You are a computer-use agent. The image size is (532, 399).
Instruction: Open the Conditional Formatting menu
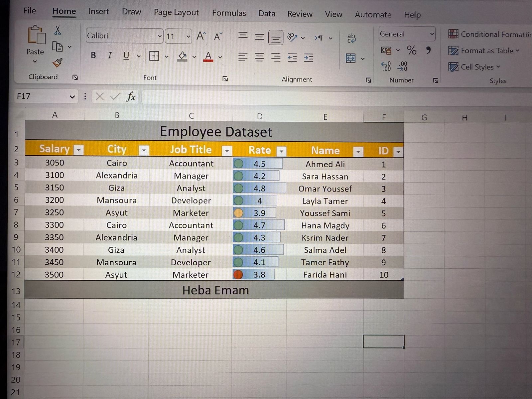489,34
